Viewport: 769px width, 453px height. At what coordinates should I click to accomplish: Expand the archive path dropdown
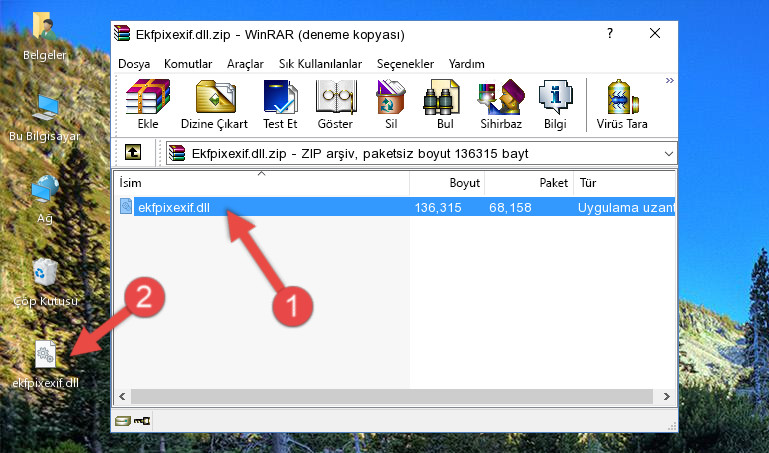(668, 153)
